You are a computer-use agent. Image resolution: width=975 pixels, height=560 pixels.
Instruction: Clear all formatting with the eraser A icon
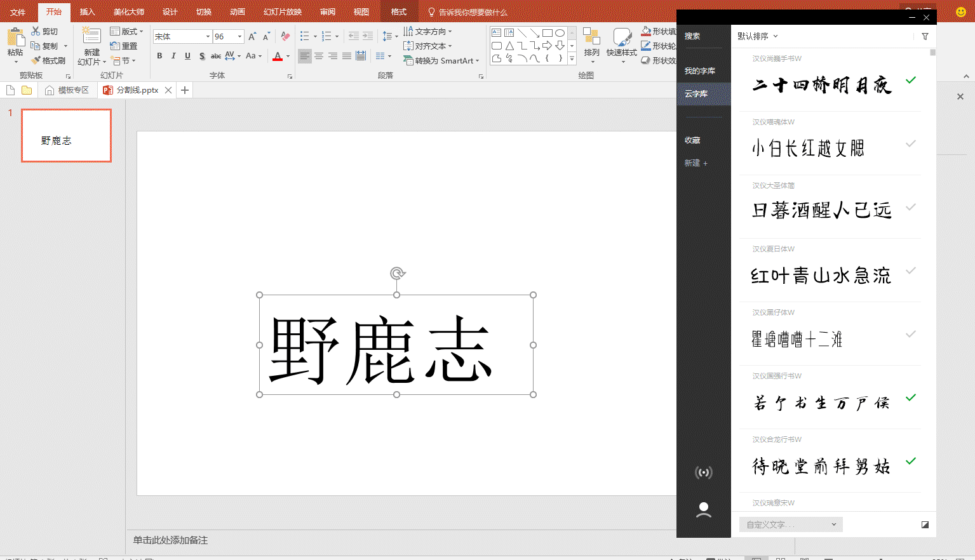285,36
